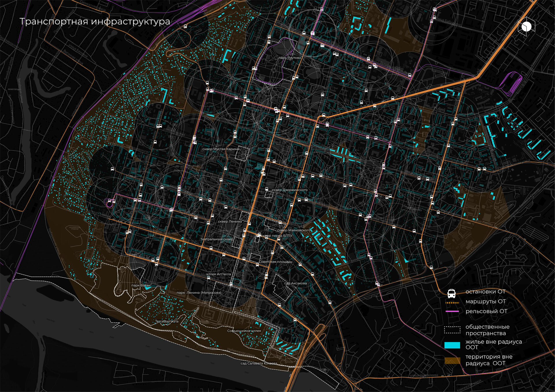
Task: Click the hexagon logo in the top corner
Action: pos(526,27)
